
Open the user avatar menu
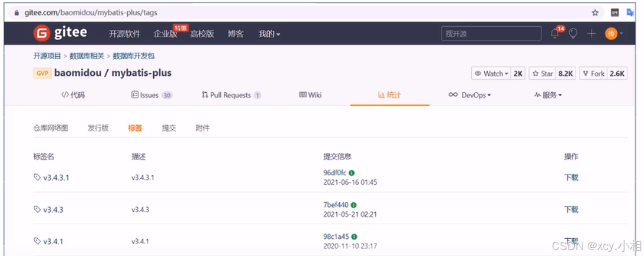[614, 34]
